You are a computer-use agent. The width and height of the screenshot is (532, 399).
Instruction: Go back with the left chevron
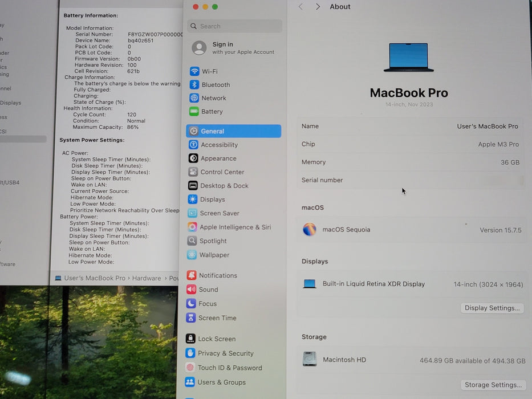[300, 6]
